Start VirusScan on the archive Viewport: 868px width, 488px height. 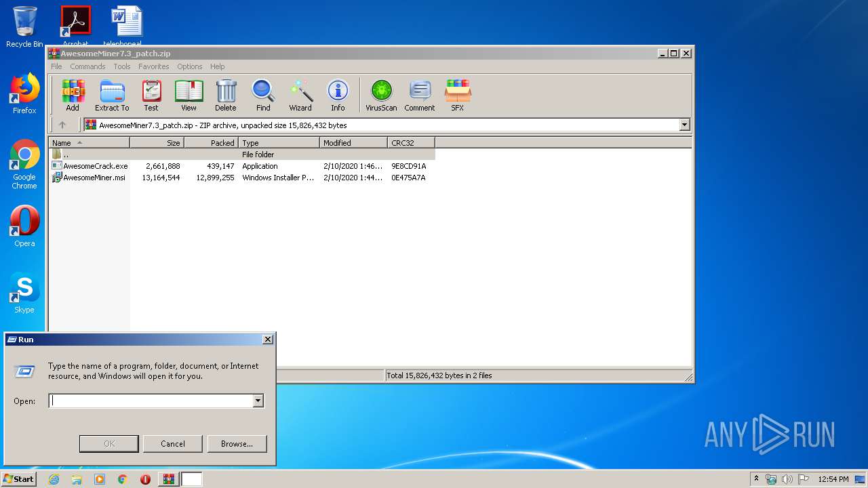tap(381, 95)
